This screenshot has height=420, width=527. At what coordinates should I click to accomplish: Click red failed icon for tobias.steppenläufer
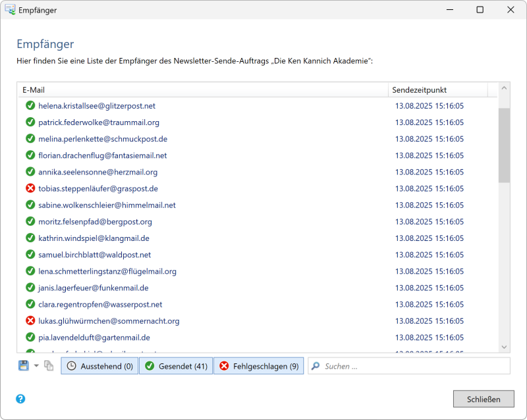[30, 188]
